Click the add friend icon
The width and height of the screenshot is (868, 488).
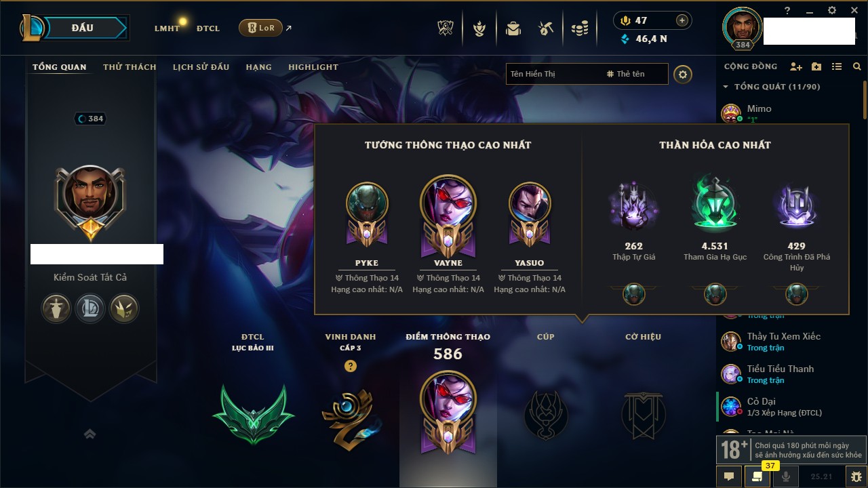(796, 66)
